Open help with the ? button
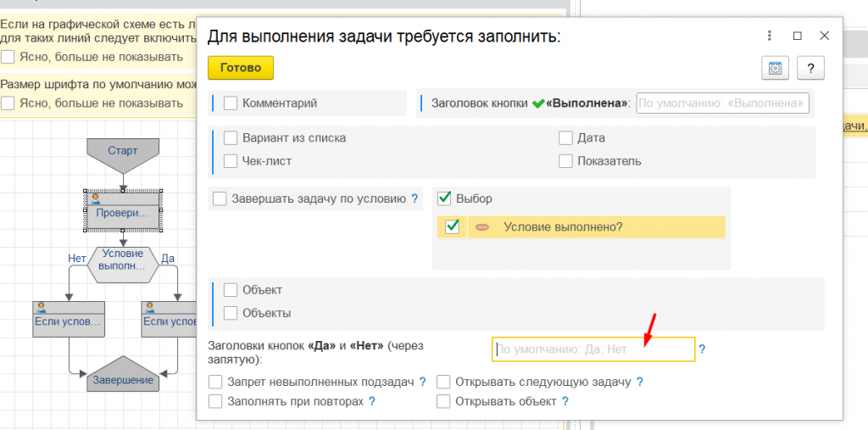The height and width of the screenshot is (430, 868). [x=810, y=68]
